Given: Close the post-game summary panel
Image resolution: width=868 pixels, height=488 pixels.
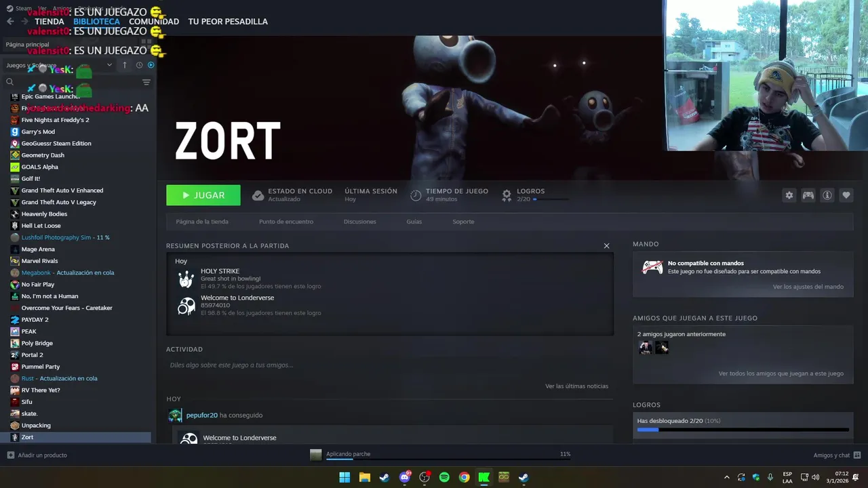Looking at the screenshot, I should (606, 246).
